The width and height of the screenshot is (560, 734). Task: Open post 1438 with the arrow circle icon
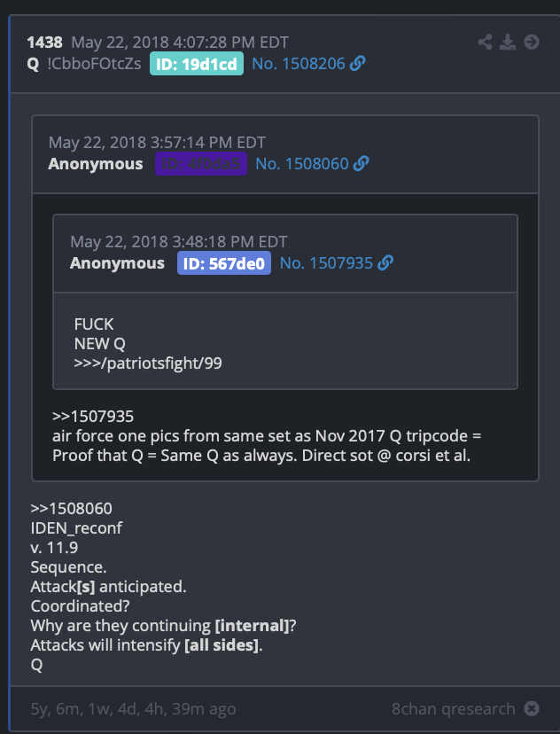coord(532,43)
